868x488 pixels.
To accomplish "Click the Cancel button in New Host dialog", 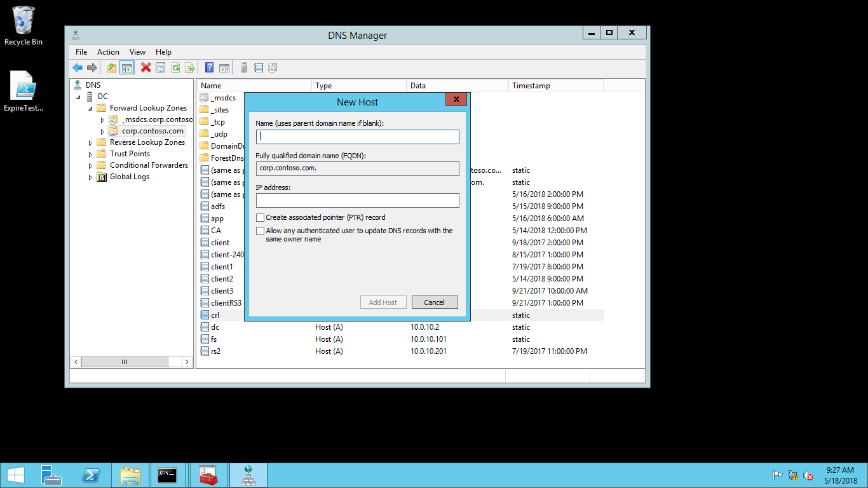I will pos(435,302).
